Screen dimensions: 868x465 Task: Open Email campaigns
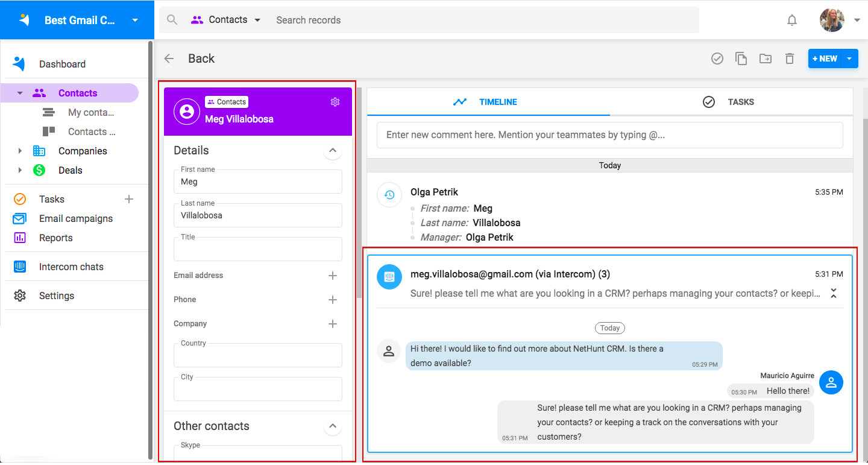[x=76, y=218]
